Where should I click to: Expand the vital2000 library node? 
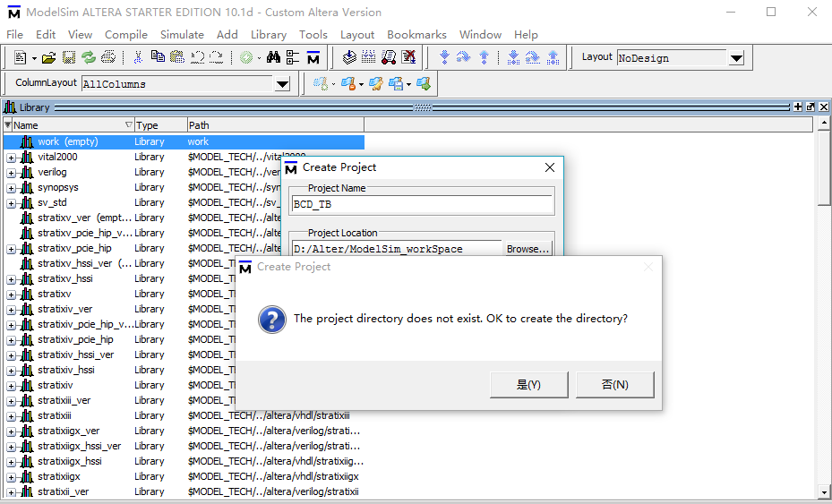coord(11,158)
